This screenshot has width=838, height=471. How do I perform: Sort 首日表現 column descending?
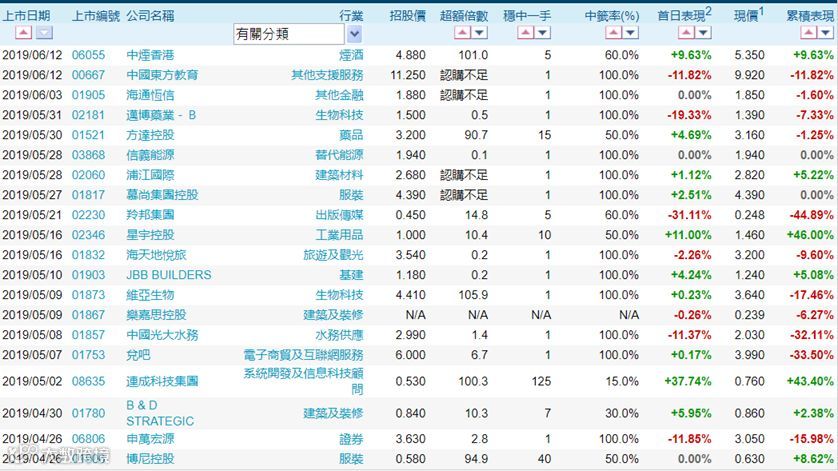coord(703,33)
